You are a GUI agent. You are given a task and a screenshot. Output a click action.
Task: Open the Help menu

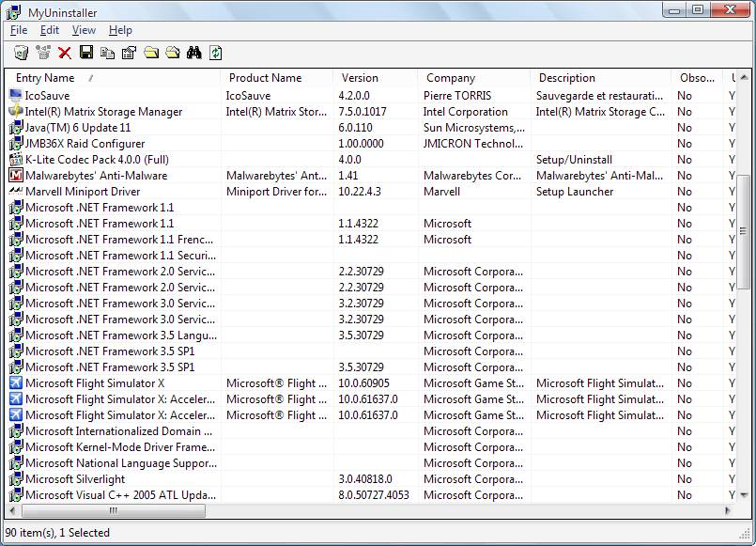coord(120,30)
